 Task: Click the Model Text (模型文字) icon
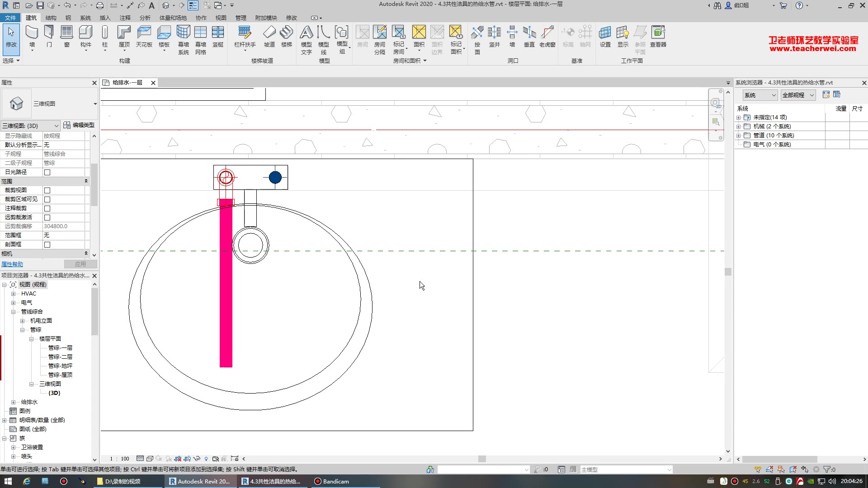(306, 33)
